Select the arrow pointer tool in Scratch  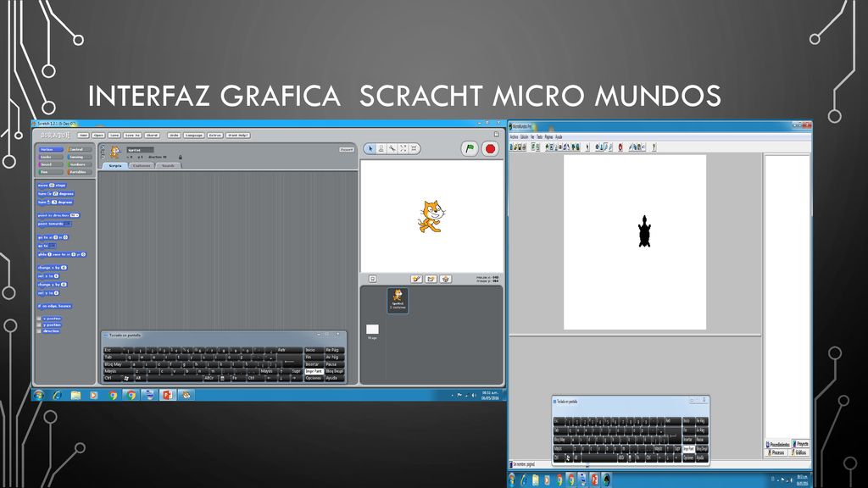tap(370, 148)
